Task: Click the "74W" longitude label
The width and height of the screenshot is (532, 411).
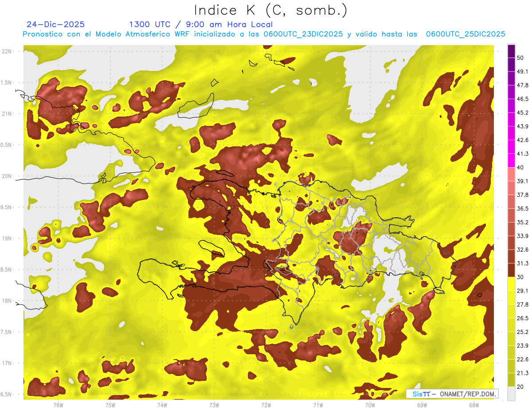Action: [x=162, y=405]
